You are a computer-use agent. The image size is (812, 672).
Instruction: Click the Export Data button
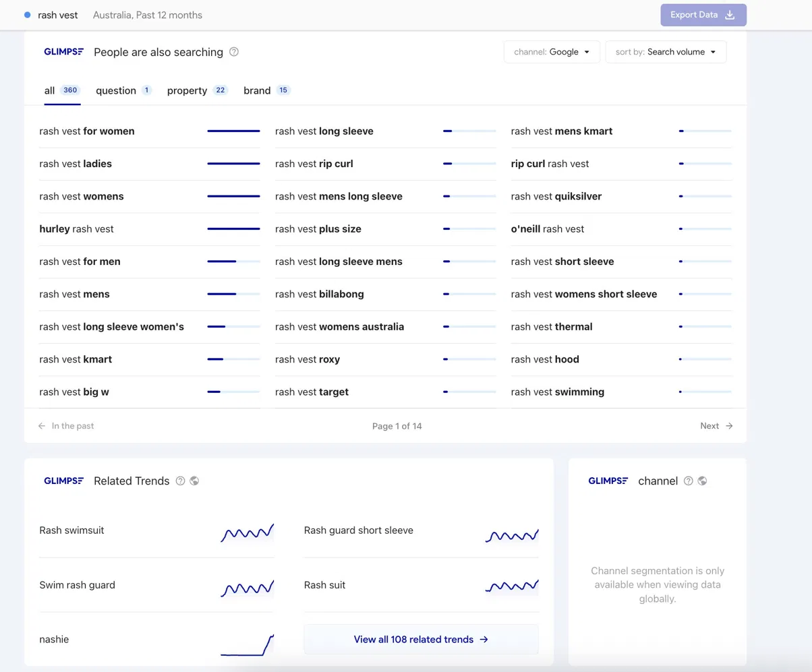pos(703,15)
